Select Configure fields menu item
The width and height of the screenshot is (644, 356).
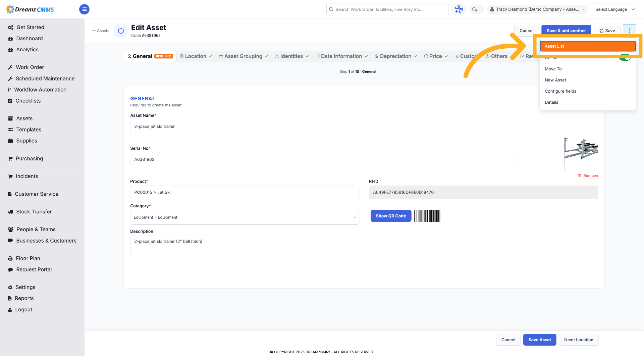coord(588,91)
